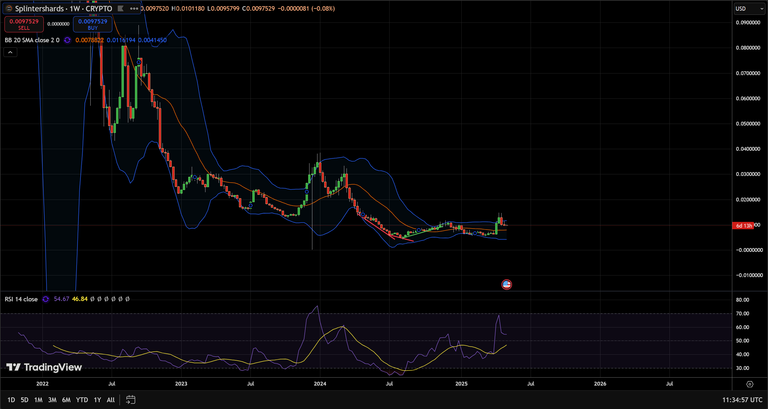
Task: Click the RSI 14 close legend label
Action: point(21,299)
